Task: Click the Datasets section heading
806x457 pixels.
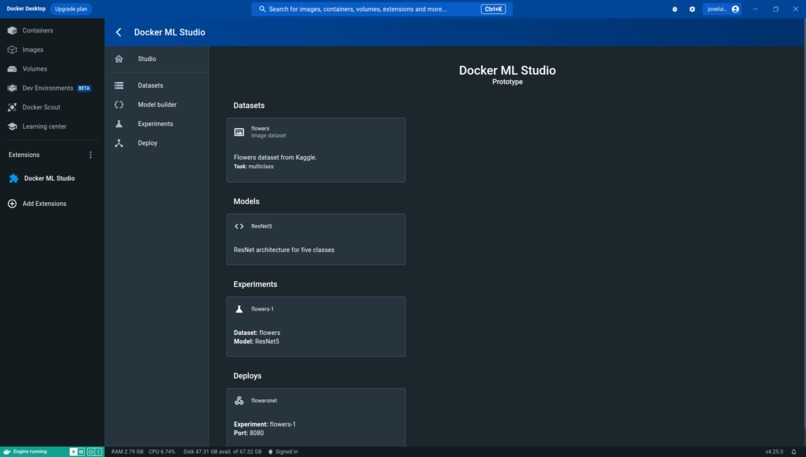Action: pos(249,105)
